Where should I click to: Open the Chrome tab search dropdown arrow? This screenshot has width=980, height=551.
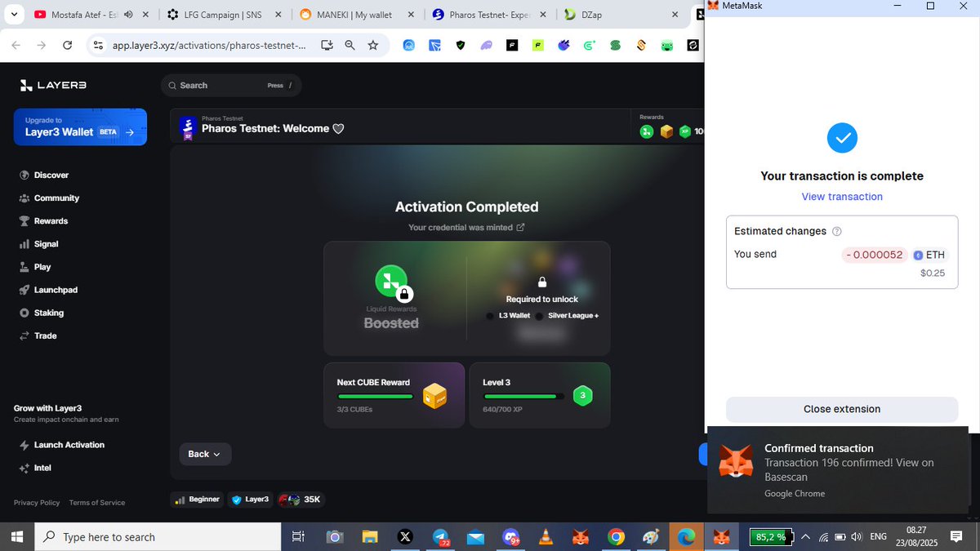pyautogui.click(x=14, y=14)
